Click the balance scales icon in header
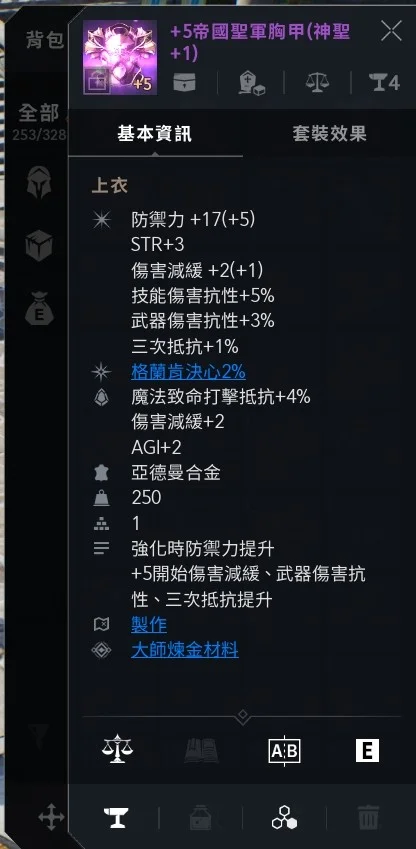Screen dimensions: 416x849 [x=317, y=83]
